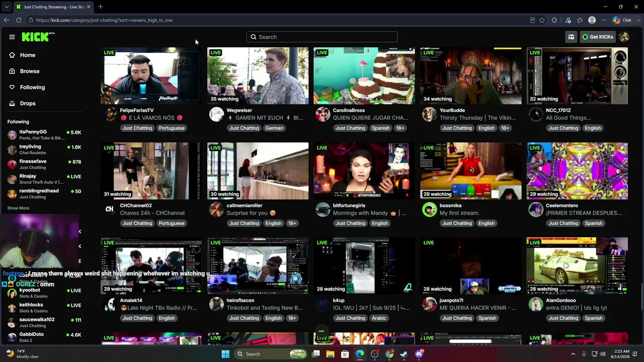Click the browser back arrow
Image resolution: width=644 pixels, height=362 pixels.
pyautogui.click(x=7, y=20)
